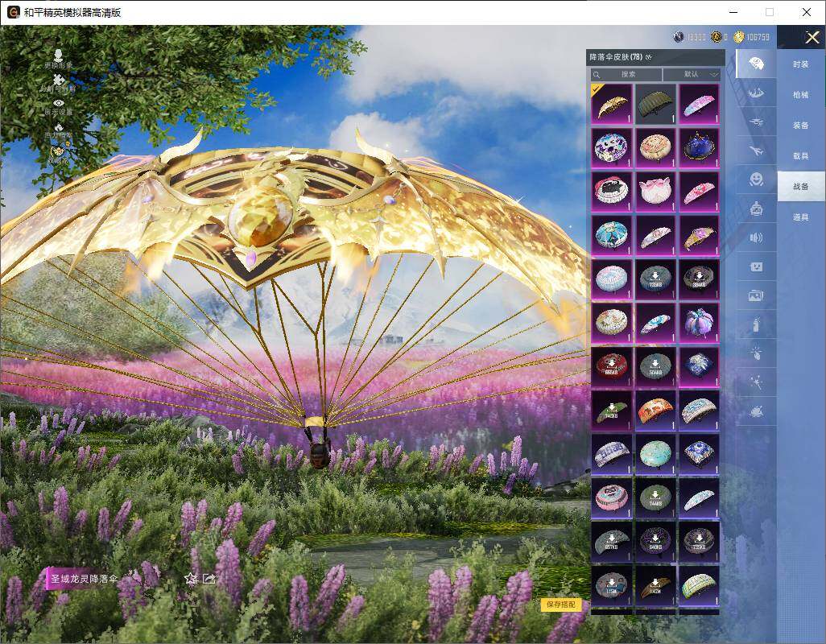Open the picture gallery category icon

(756, 295)
